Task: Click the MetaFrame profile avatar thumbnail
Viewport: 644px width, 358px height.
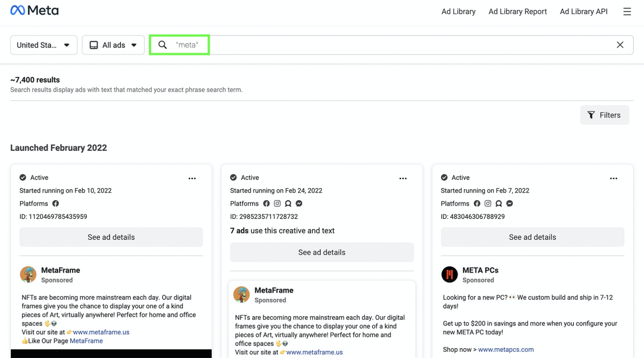Action: click(x=28, y=274)
